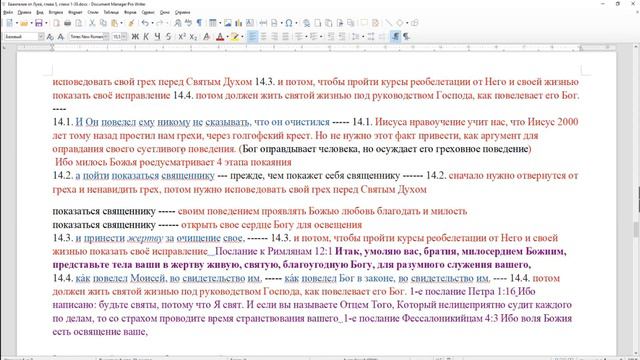Open print preview

tap(78, 23)
